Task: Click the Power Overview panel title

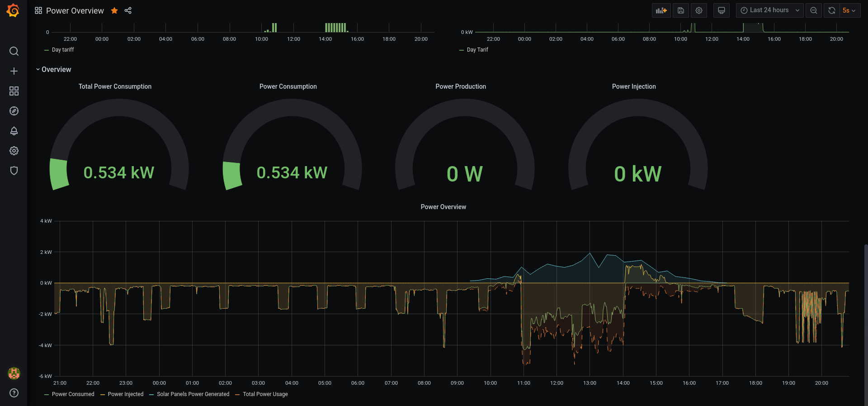Action: pos(443,207)
